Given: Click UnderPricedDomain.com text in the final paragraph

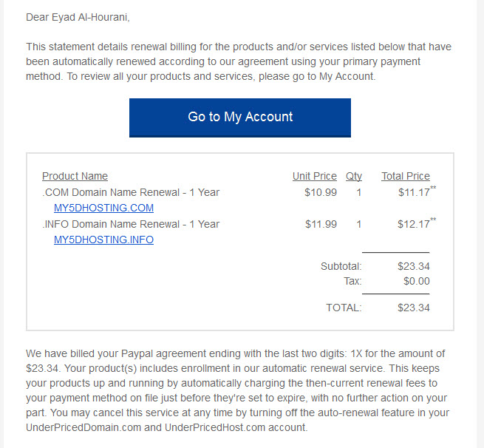Looking at the screenshot, I should (83, 427).
